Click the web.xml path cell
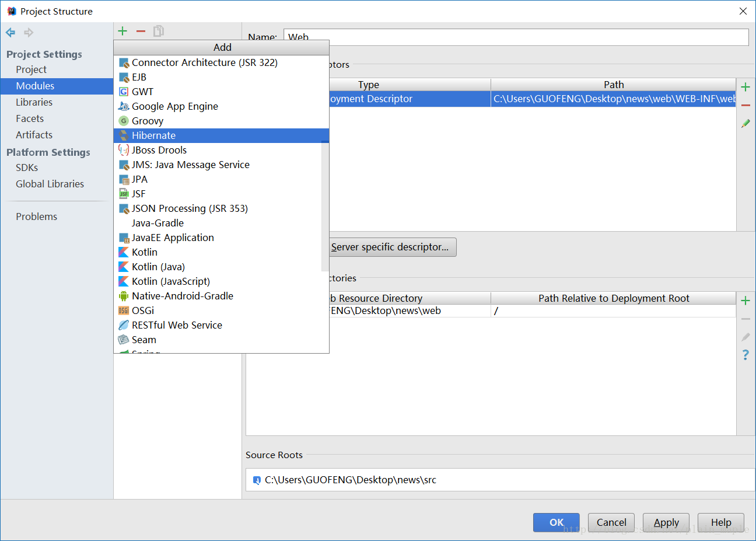The width and height of the screenshot is (756, 541). 614,99
